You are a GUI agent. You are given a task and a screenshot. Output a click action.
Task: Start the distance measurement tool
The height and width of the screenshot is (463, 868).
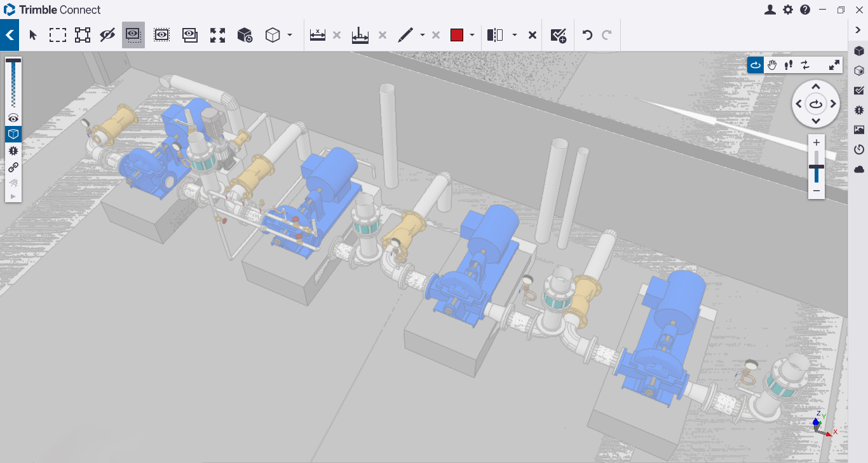318,36
